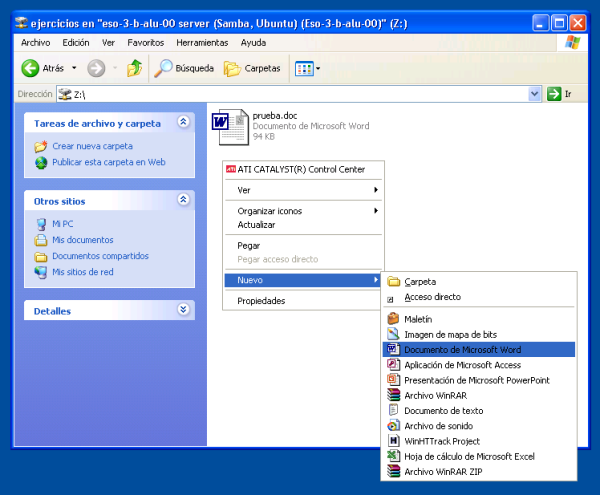Screen dimensions: 600x495
Task: Expand the Detalles panel
Action: [183, 310]
